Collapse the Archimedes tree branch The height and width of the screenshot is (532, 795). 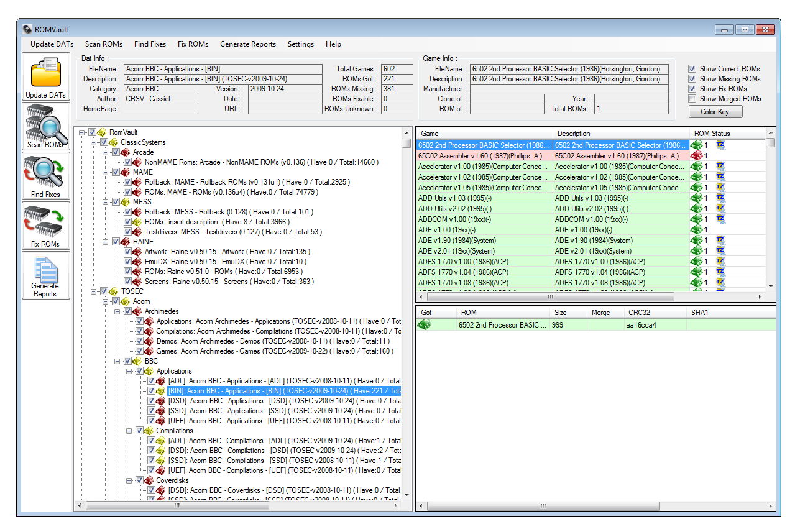pyautogui.click(x=117, y=311)
